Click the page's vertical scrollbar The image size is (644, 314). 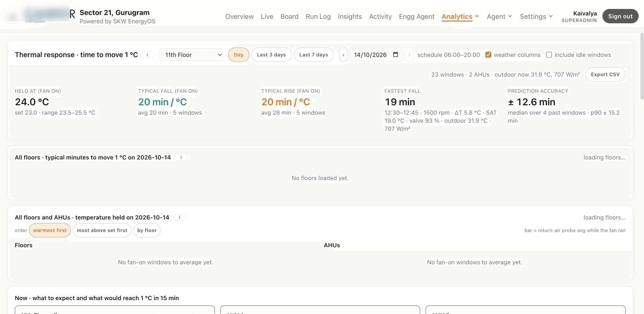tap(641, 67)
